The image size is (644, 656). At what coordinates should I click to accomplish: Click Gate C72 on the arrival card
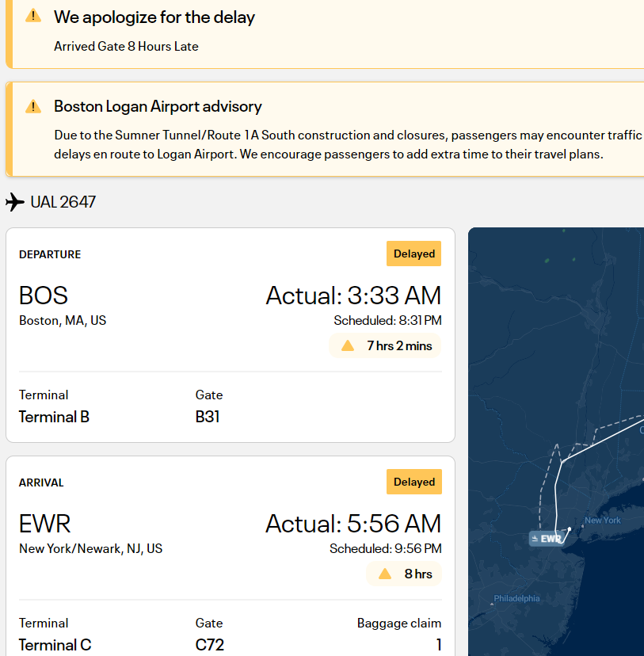pos(209,645)
